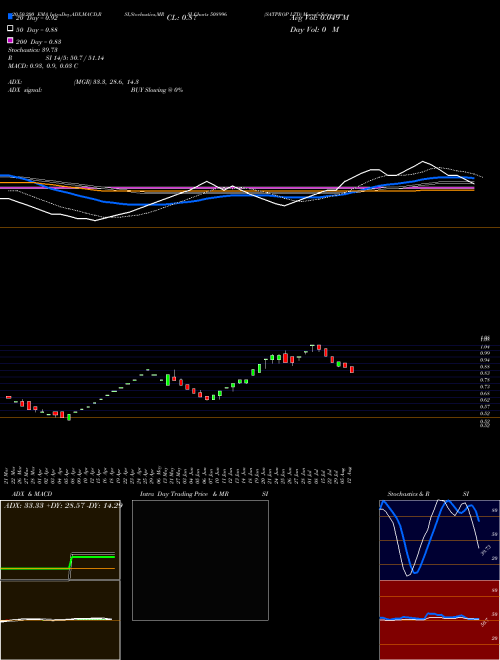Screen dimensions: 500x660
Task: Click the blue 20 Day EMA legend swatch
Action: [10, 16]
